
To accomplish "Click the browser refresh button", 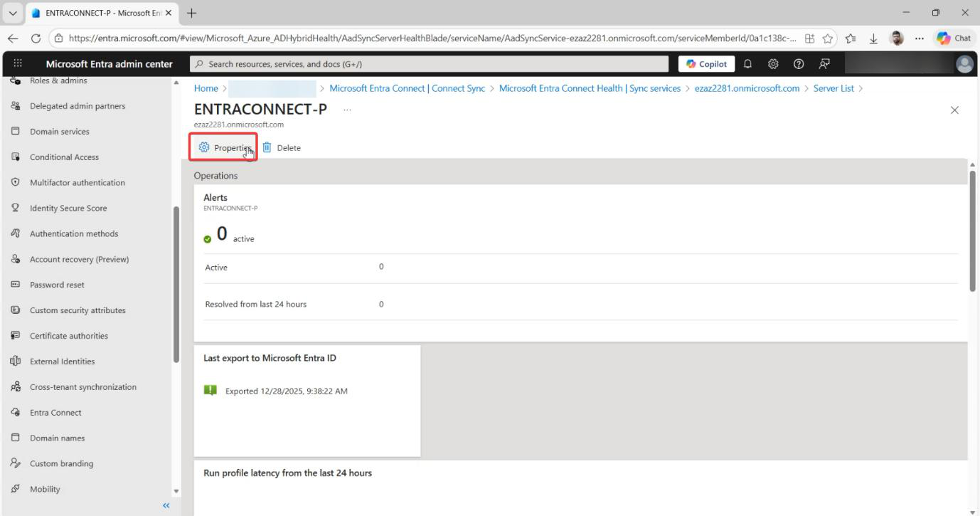I will click(36, 38).
